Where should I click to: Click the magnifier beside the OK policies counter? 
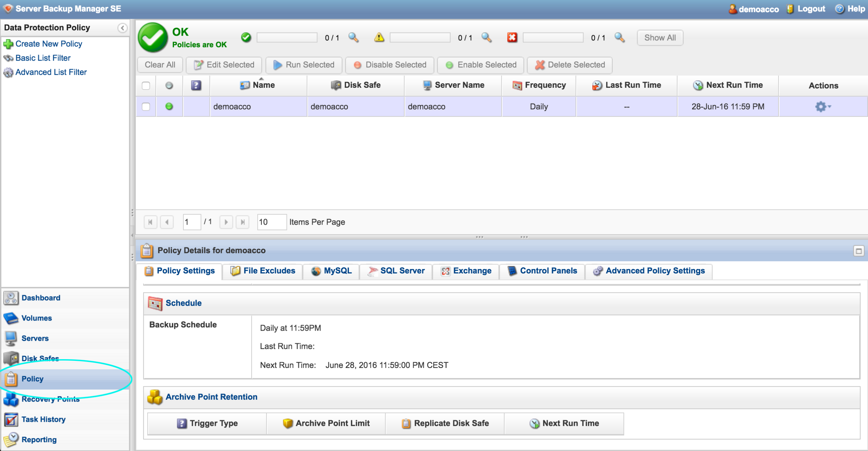pos(353,37)
